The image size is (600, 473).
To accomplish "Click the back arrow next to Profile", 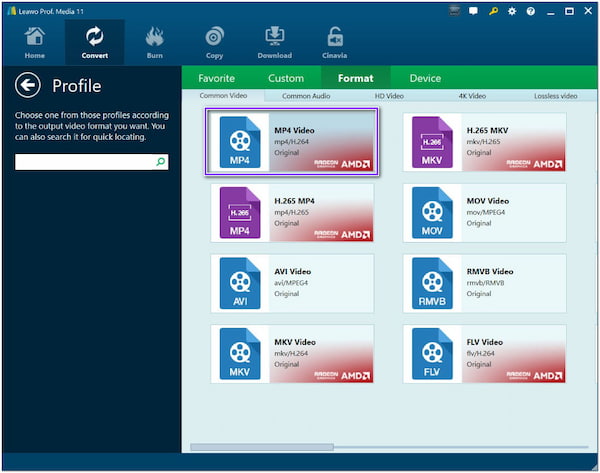I will [28, 85].
